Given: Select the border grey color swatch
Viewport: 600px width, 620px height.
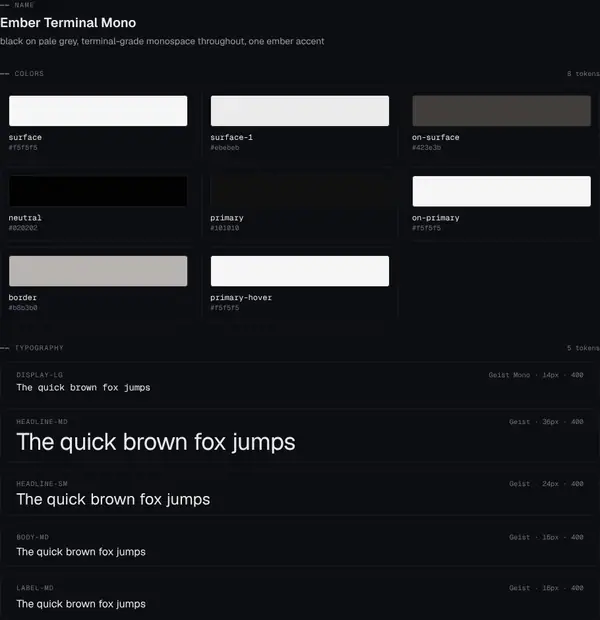Looking at the screenshot, I should [x=98, y=271].
